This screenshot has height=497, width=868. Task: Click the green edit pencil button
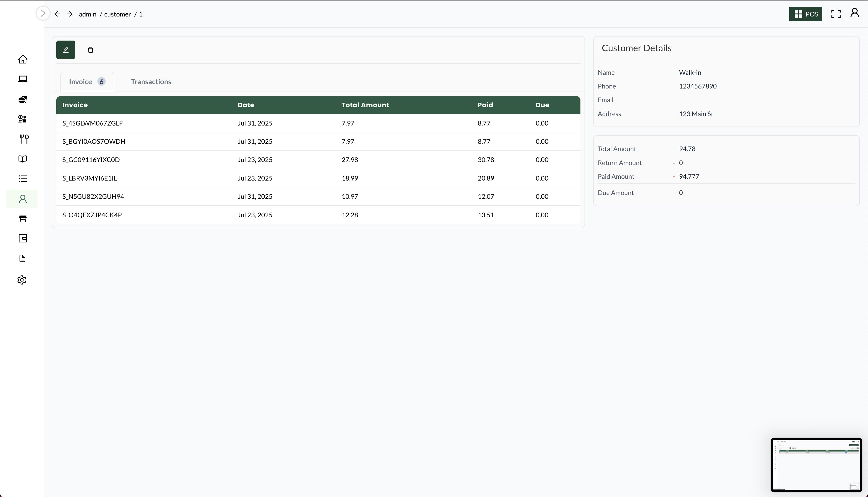[x=65, y=50]
